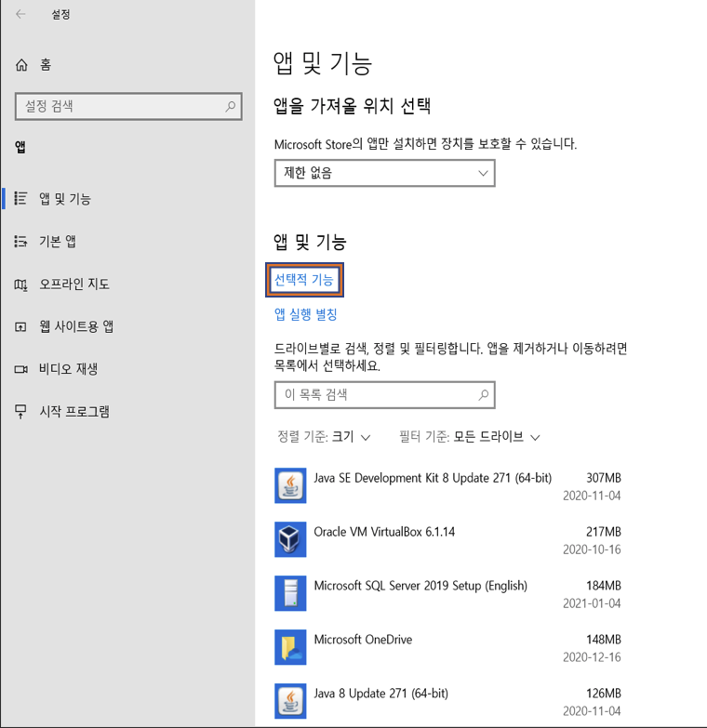The height and width of the screenshot is (728, 707).
Task: Focus the 설정 검색 search field
Action: click(128, 106)
